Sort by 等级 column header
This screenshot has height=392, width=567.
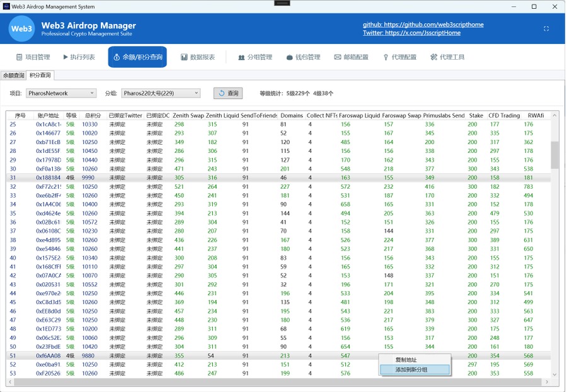(71, 116)
